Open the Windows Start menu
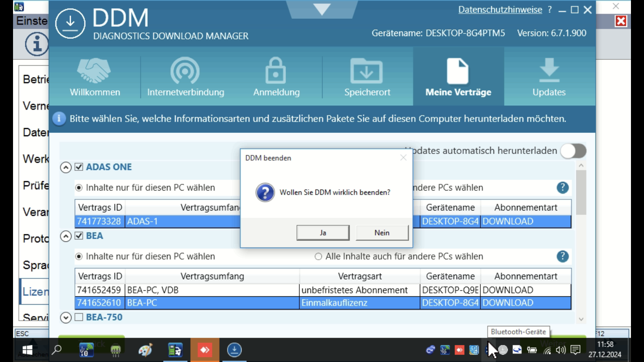This screenshot has height=362, width=644. 27,350
